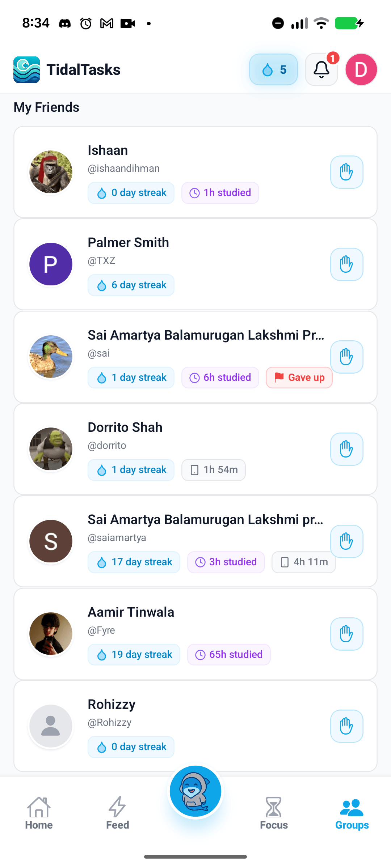Viewport: 391px width, 868px height.
Task: Select the 65h studied badge
Action: coord(229,655)
